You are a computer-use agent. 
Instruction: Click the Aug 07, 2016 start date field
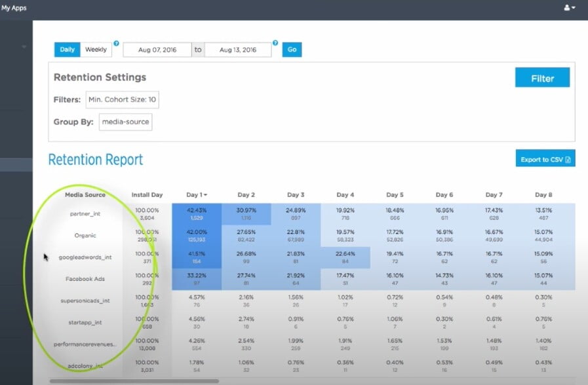pyautogui.click(x=157, y=50)
